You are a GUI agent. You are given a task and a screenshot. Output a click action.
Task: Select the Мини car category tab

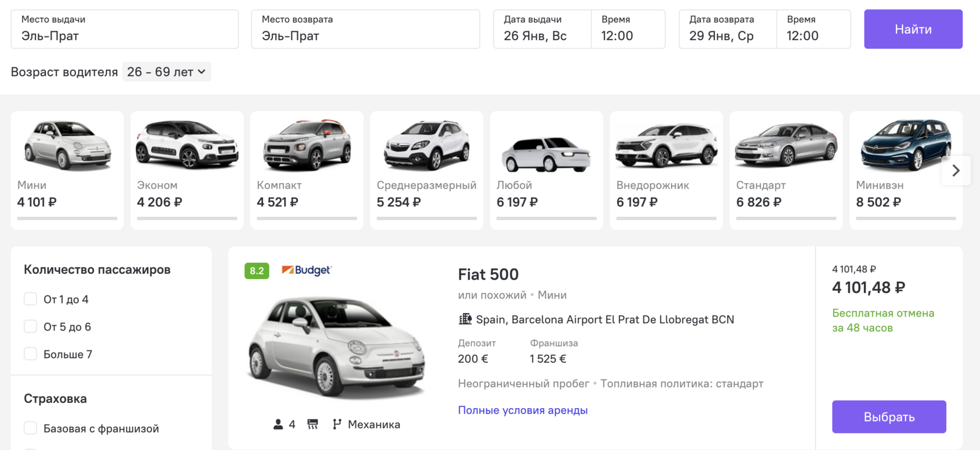(67, 170)
